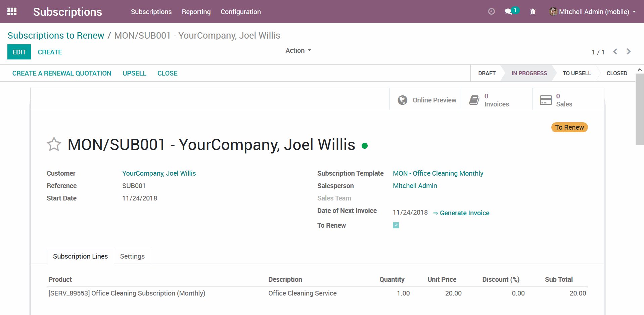Move subscription to Closed stage
Screen dimensions: 644x315
coord(616,73)
